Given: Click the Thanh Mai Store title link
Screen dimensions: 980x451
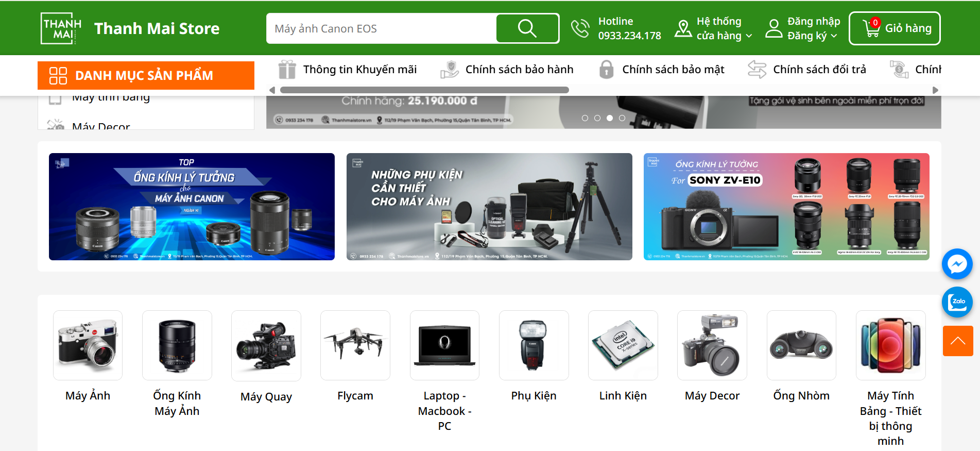Looking at the screenshot, I should (157, 28).
